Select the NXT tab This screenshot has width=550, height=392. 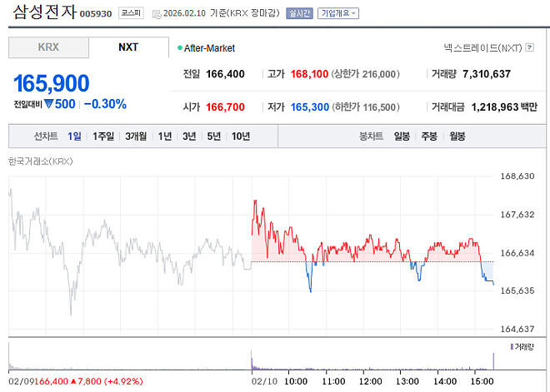(128, 47)
